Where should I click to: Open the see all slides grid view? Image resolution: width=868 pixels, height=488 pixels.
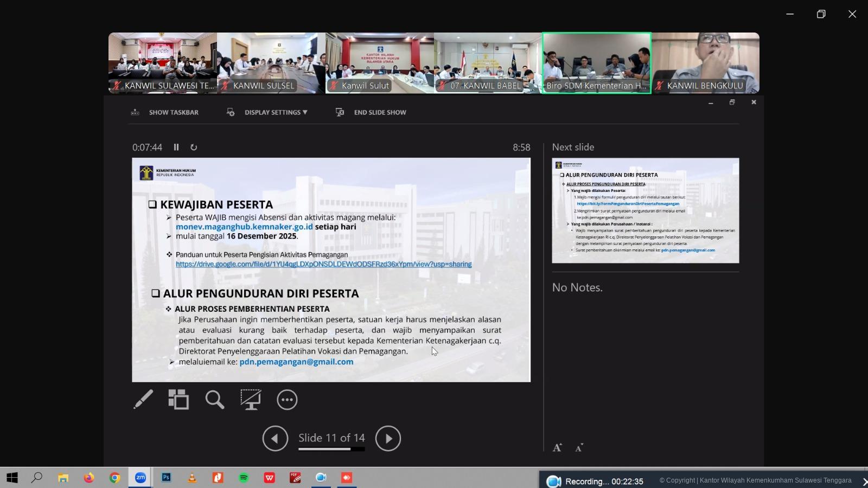[x=178, y=400]
